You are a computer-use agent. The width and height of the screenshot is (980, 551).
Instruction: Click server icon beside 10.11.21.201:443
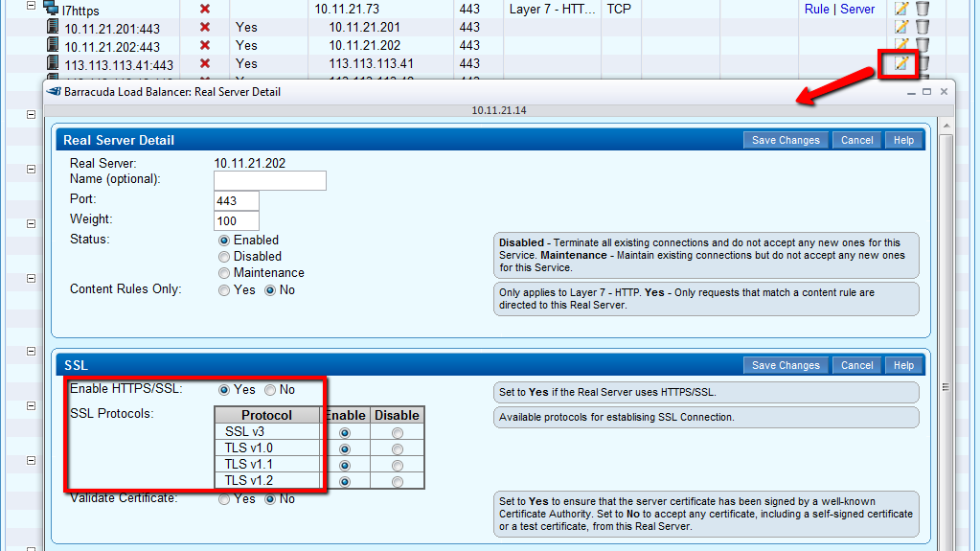click(x=53, y=28)
